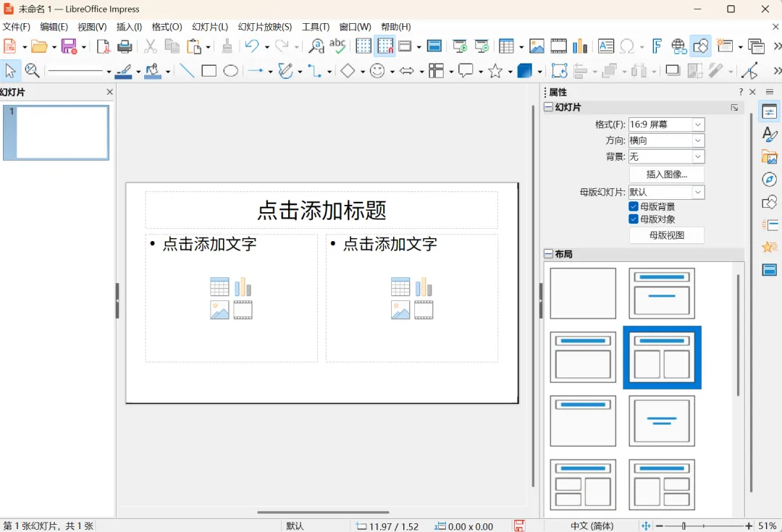Click the Save icon in toolbar

click(x=69, y=46)
